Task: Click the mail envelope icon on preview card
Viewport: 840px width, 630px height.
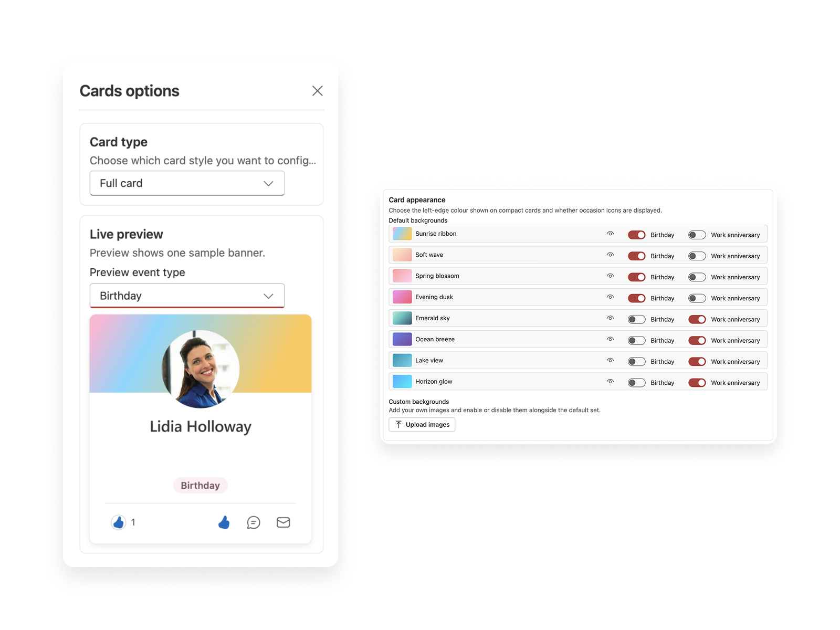Action: point(283,522)
